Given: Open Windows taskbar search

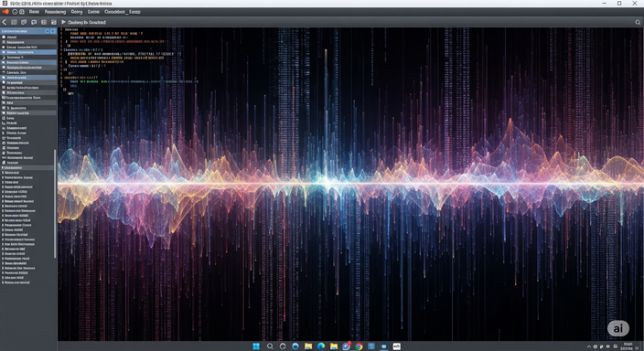Looking at the screenshot, I should 270,346.
